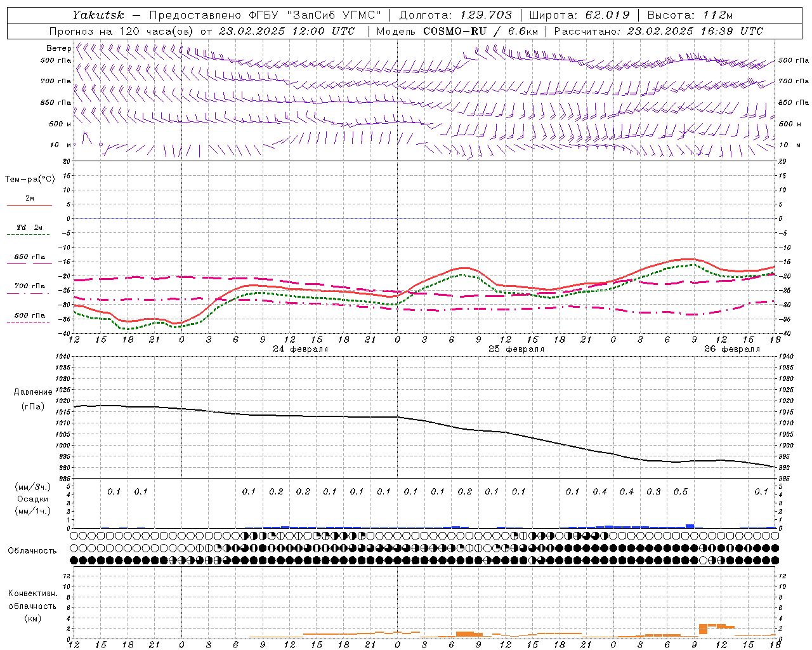The height and width of the screenshot is (650, 812).
Task: Click the 26 февраля date label
Action: (x=732, y=349)
